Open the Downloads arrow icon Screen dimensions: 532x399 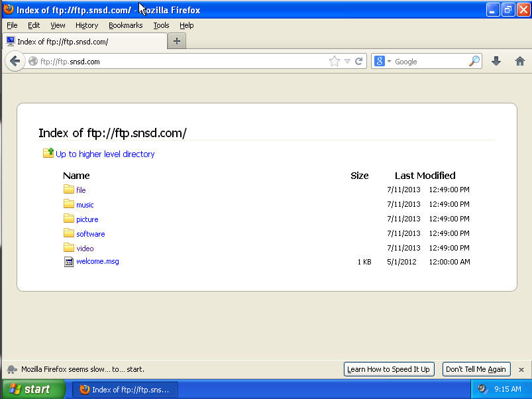pyautogui.click(x=496, y=62)
